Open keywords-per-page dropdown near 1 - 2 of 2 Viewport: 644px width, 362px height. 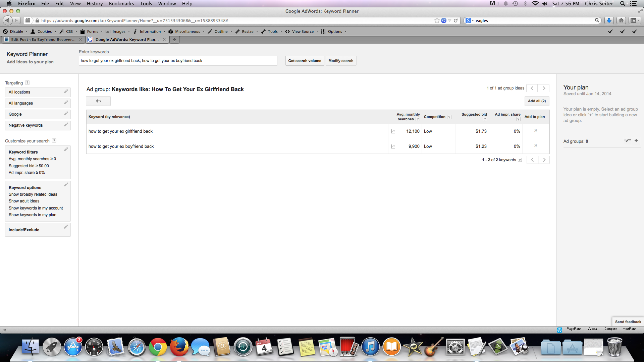coord(520,160)
